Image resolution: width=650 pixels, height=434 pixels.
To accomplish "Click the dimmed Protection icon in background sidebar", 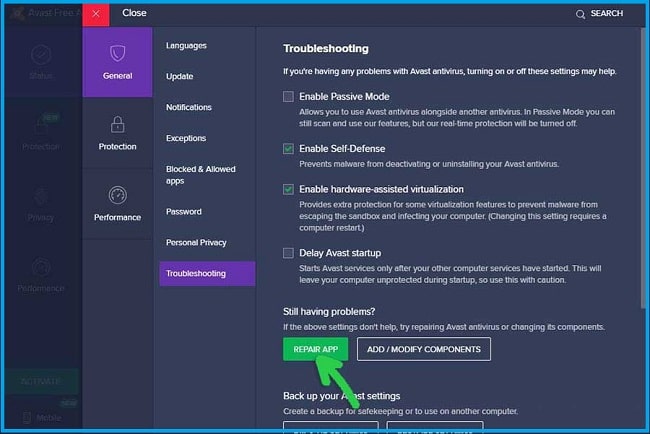I will pos(41,125).
